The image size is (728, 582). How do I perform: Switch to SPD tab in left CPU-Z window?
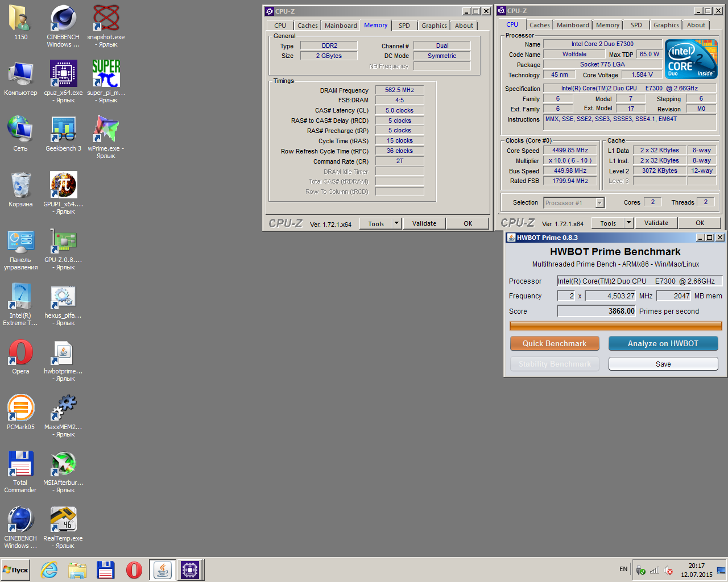pyautogui.click(x=404, y=26)
